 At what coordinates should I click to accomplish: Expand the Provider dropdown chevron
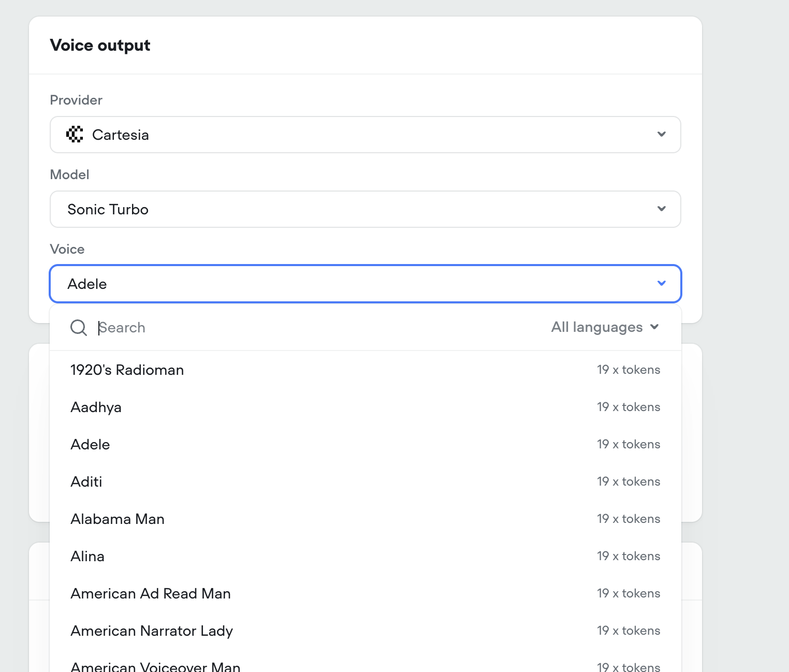point(661,135)
